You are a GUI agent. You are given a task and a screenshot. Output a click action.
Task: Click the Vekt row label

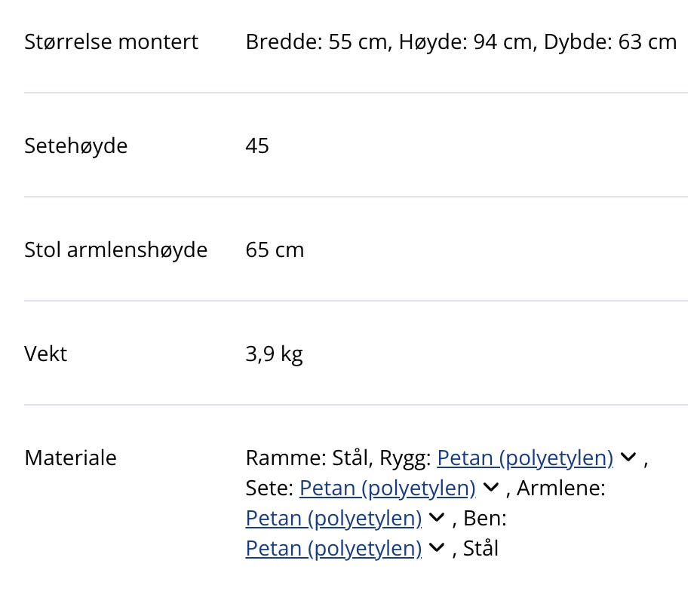(x=45, y=353)
